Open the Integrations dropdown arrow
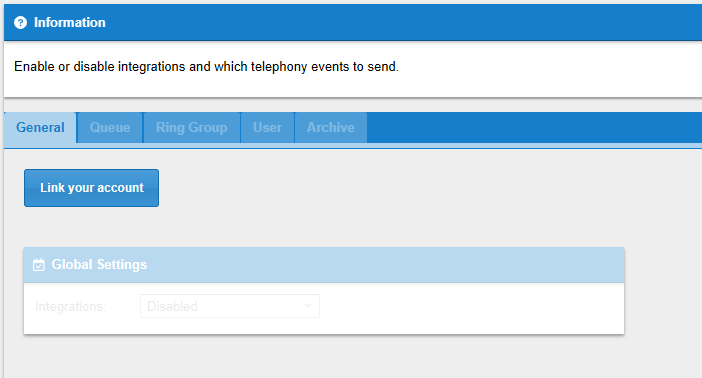 308,306
